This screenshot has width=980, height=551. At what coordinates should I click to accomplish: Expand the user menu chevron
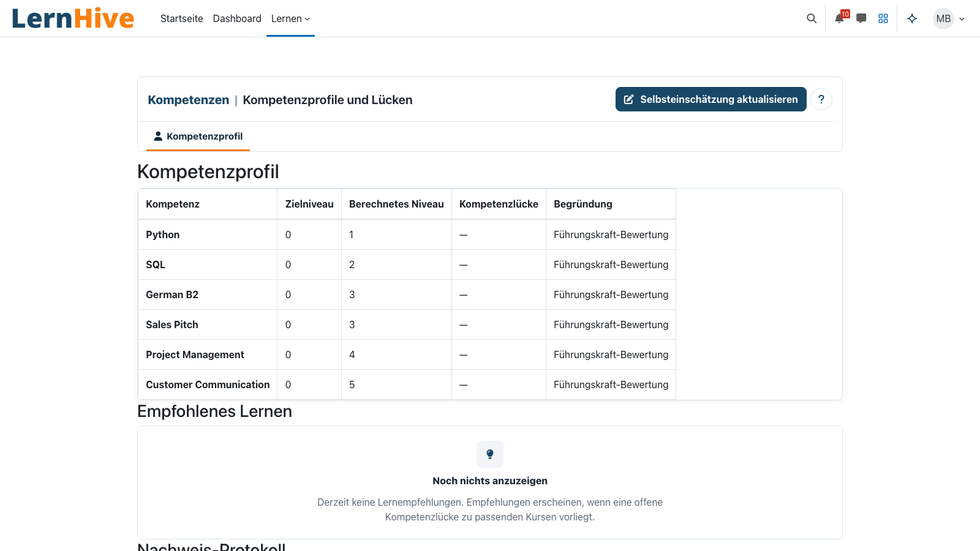click(x=962, y=19)
